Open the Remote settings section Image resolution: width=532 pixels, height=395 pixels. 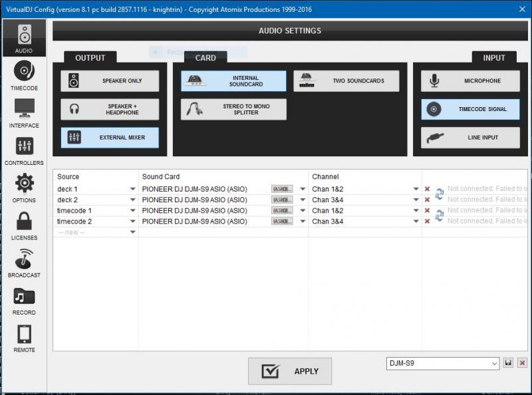click(24, 338)
